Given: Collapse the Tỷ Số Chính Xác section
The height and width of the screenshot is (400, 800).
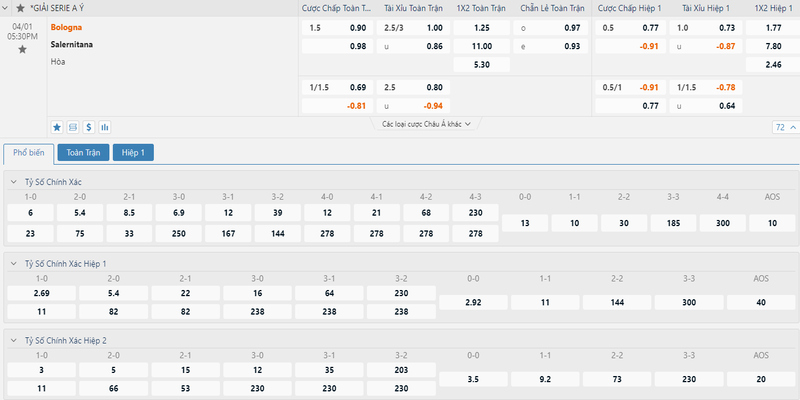Looking at the screenshot, I should point(14,182).
